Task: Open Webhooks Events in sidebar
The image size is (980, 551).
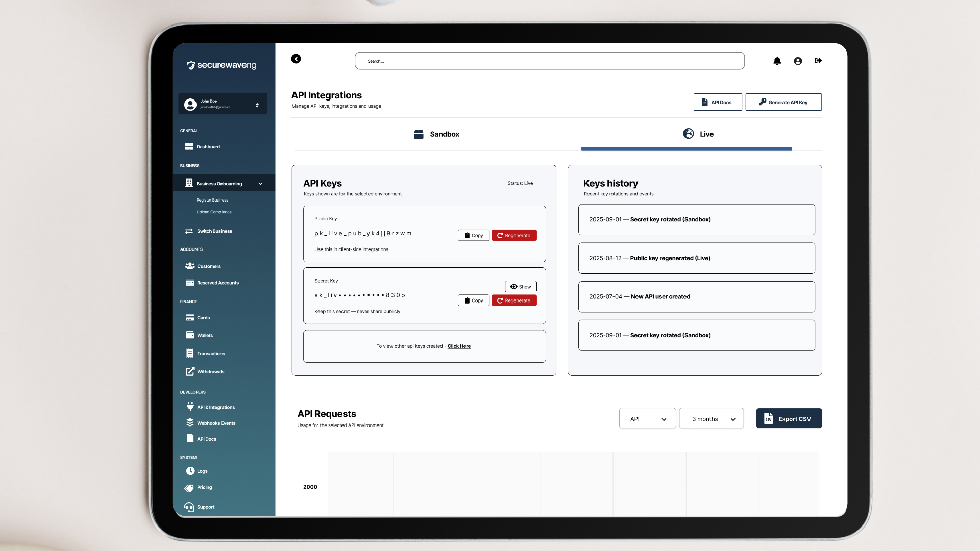Action: [216, 423]
